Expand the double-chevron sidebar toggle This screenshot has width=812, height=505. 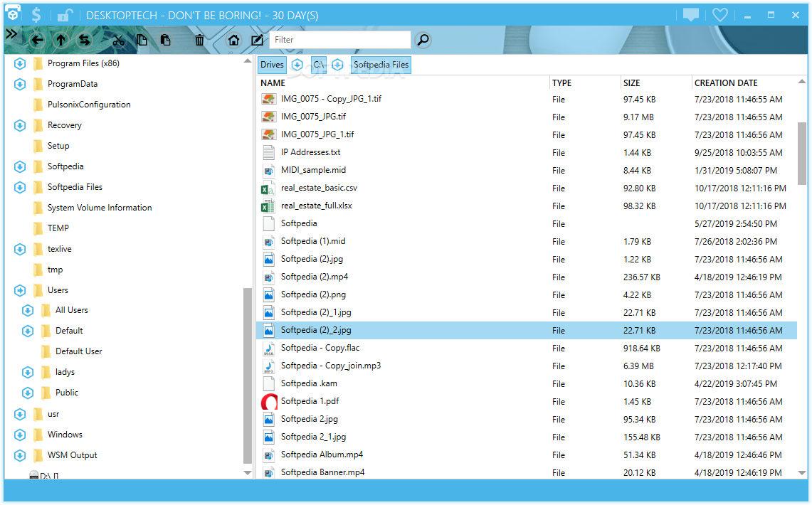(x=11, y=35)
